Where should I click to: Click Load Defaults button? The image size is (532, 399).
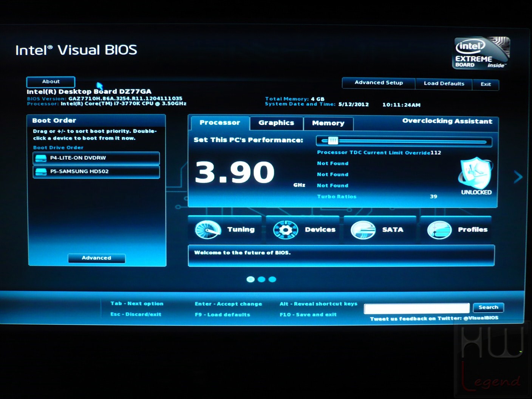[444, 84]
